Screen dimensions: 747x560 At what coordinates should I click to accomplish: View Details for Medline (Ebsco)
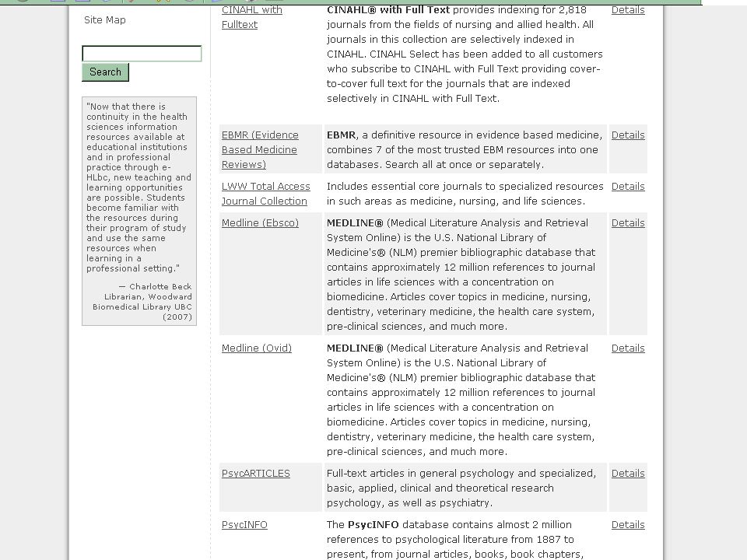click(x=628, y=223)
